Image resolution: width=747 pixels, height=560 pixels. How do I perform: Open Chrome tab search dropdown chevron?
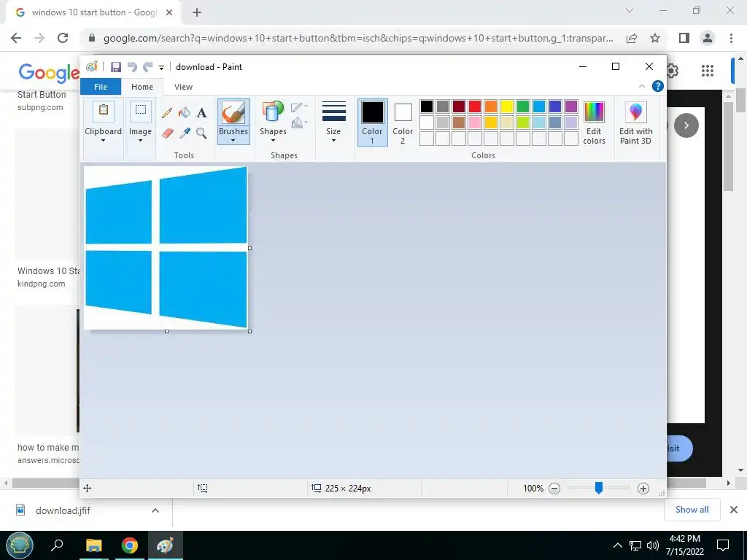pos(630,10)
